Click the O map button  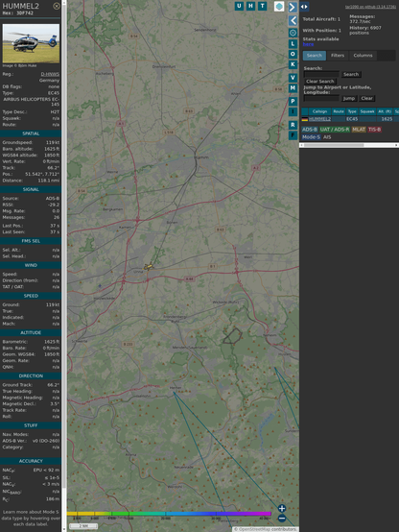[293, 54]
